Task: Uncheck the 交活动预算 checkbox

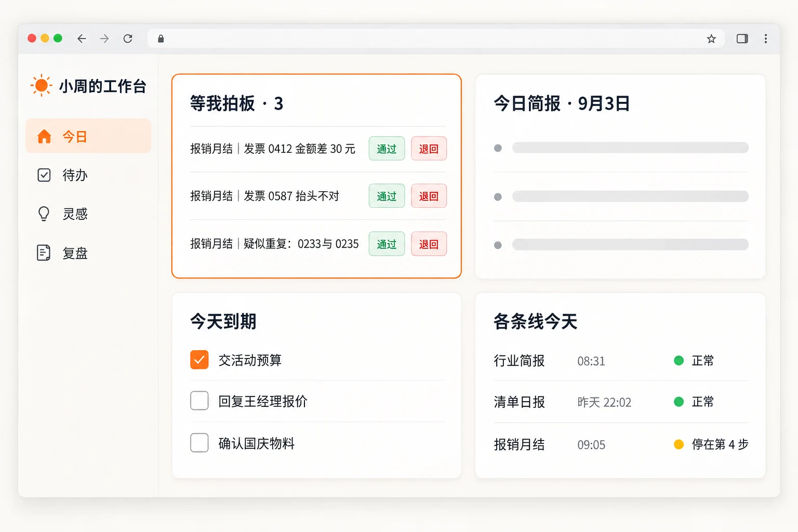Action: point(199,360)
